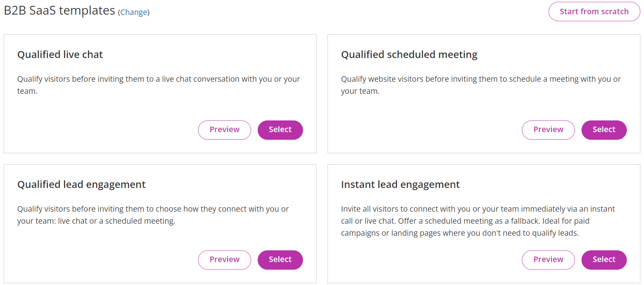Select the Qualified lead engagement template
Viewport: 644px width, 285px height.
pyautogui.click(x=280, y=259)
